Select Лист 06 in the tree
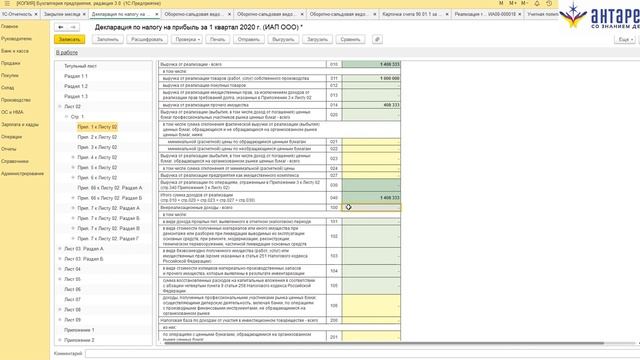The height and width of the screenshot is (360, 640). pos(72,289)
